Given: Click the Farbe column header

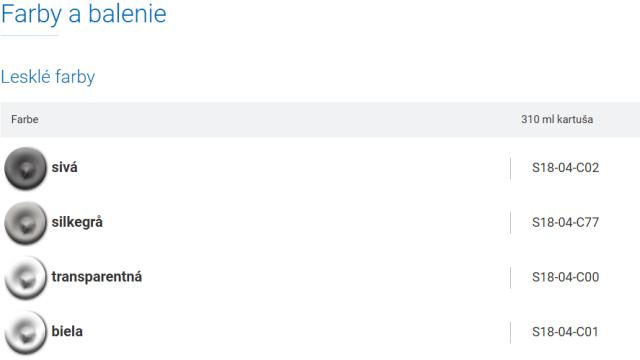Looking at the screenshot, I should coord(25,119).
